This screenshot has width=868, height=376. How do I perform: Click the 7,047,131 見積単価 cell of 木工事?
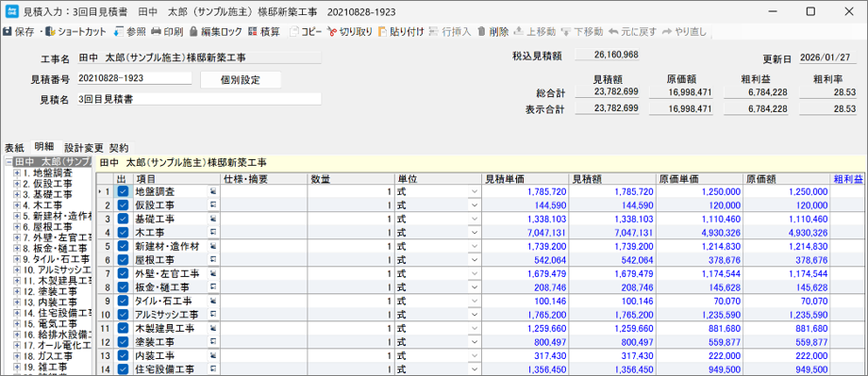[x=526, y=233]
